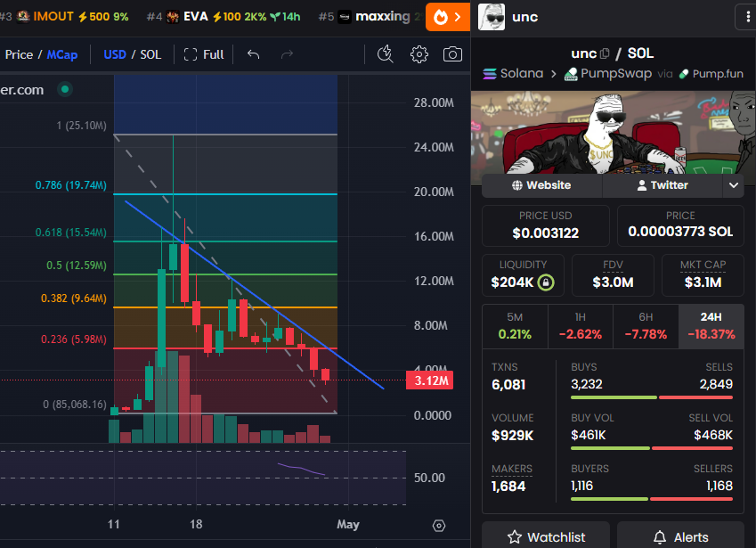Click the token banner image
Image resolution: width=756 pixels, height=548 pixels.
tap(614, 132)
